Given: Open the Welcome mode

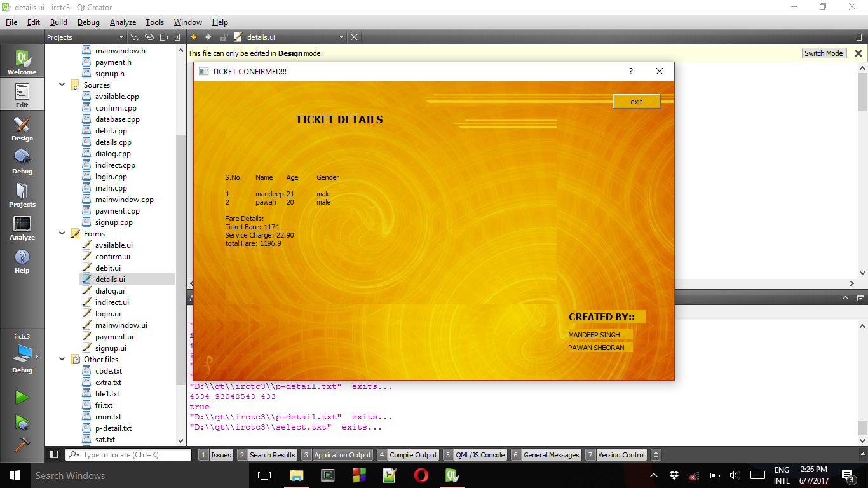Looking at the screenshot, I should [22, 63].
